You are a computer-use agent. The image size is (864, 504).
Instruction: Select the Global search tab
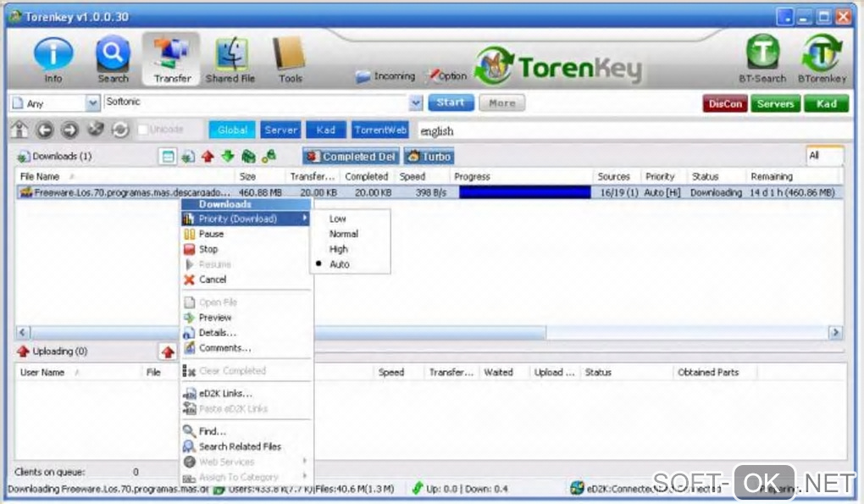tap(232, 130)
